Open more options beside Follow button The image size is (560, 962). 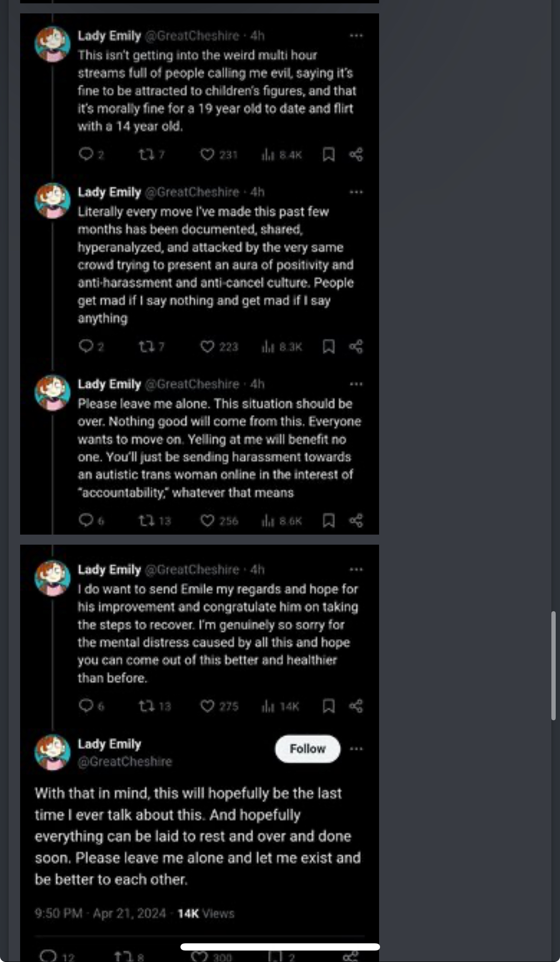pos(356,749)
